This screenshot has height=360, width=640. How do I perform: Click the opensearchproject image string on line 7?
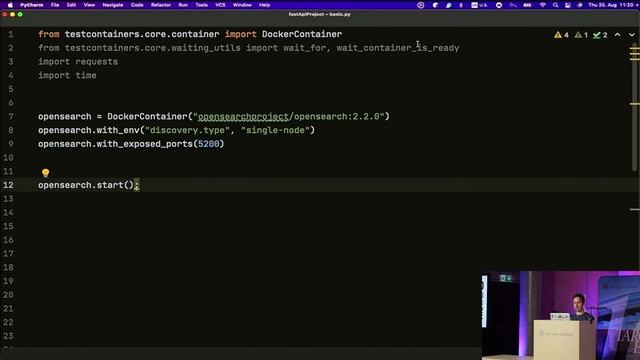point(289,117)
